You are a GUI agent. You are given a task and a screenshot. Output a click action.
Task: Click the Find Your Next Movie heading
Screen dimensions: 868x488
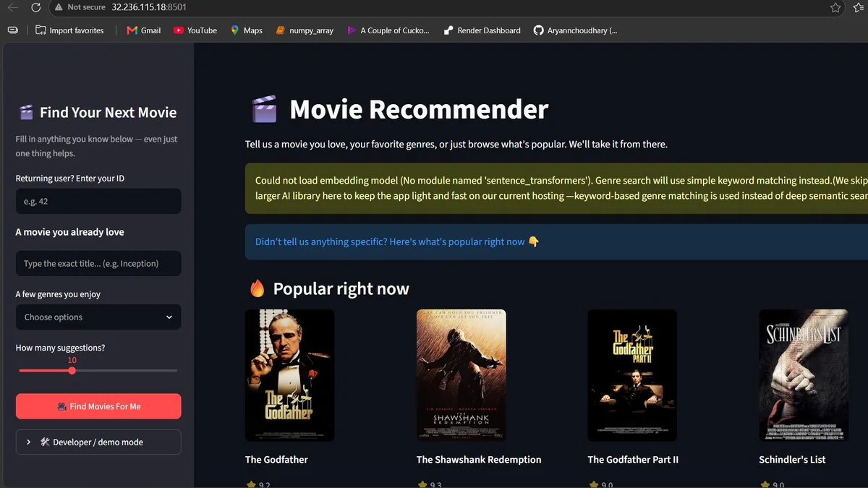coord(108,113)
